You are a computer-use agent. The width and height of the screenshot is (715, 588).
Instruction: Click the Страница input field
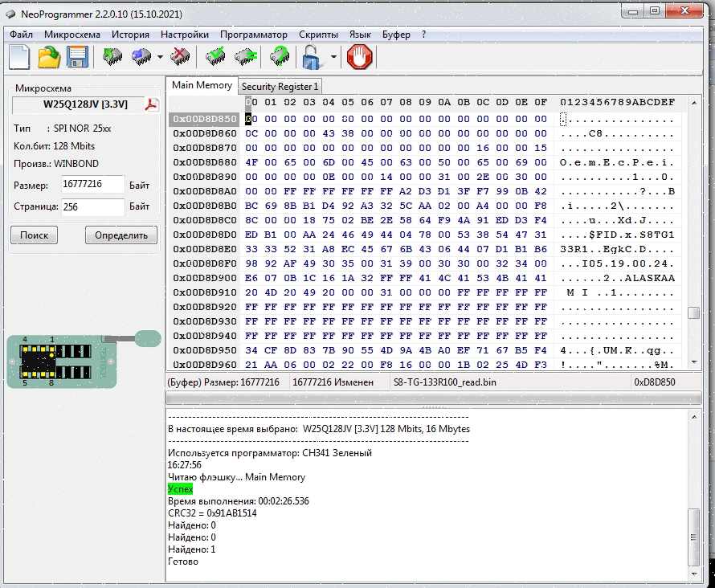92,206
